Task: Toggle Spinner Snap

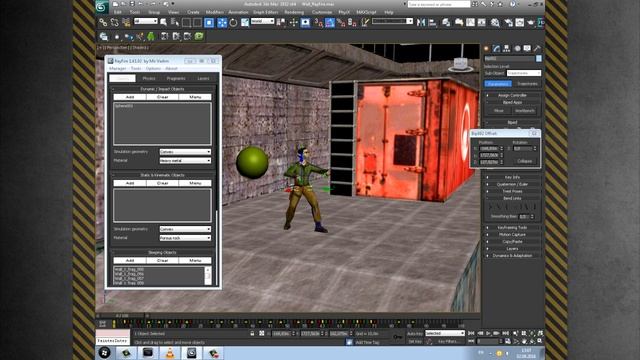Action: tap(351, 22)
